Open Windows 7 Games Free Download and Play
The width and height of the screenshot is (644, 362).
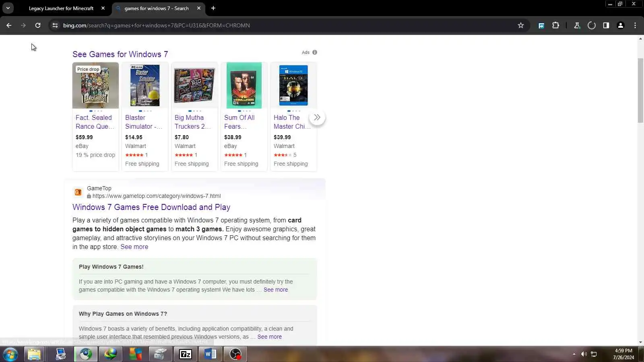point(151,207)
